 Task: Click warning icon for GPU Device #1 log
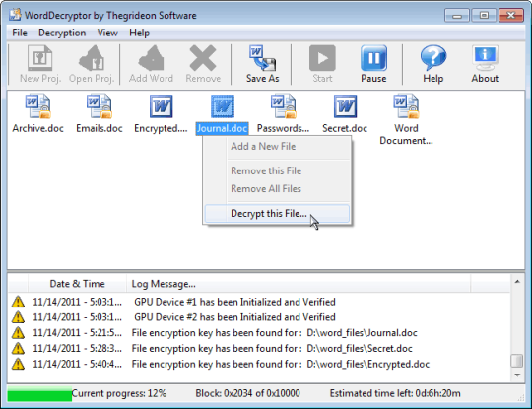pyautogui.click(x=18, y=302)
